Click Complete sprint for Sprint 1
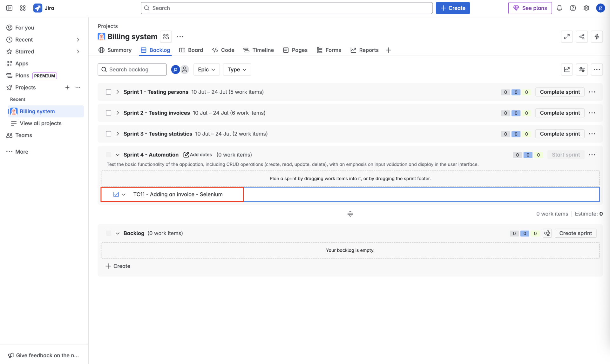The height and width of the screenshot is (364, 610). tap(559, 92)
